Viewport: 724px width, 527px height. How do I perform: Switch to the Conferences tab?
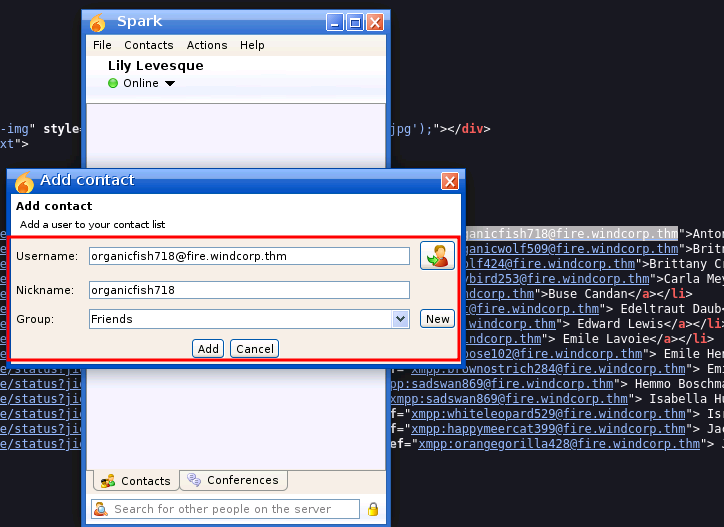tap(233, 481)
